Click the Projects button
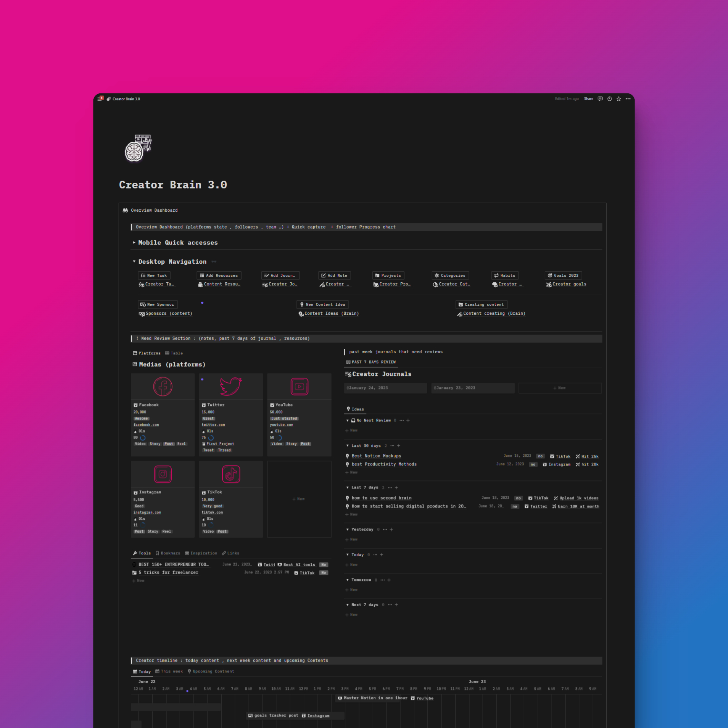This screenshot has width=728, height=728. tap(388, 275)
